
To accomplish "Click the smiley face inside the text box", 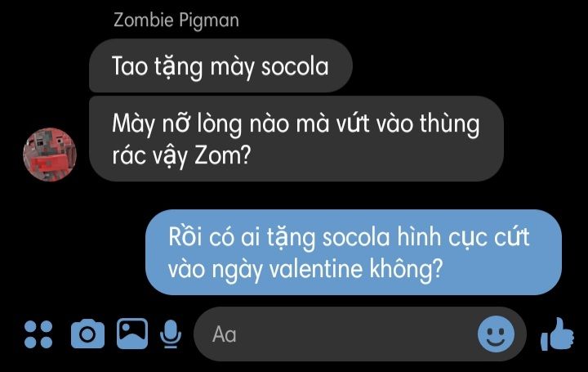I will 496,334.
